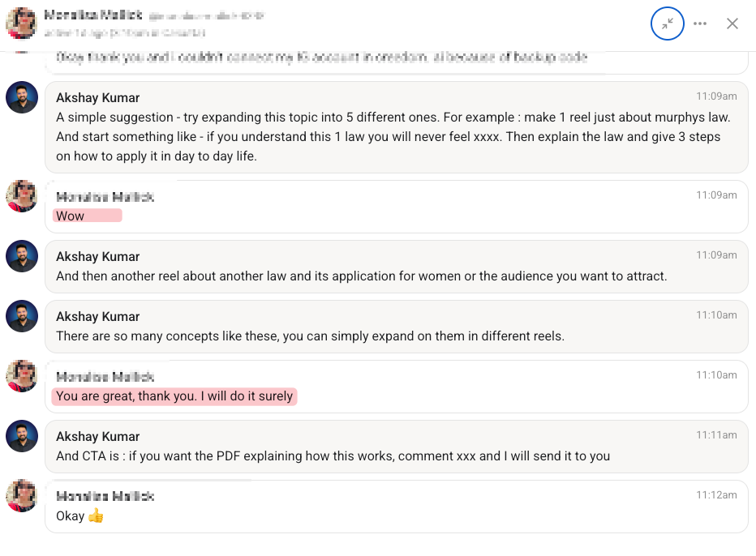Click the blurred contact name in the header
This screenshot has height=556, width=756.
click(93, 15)
